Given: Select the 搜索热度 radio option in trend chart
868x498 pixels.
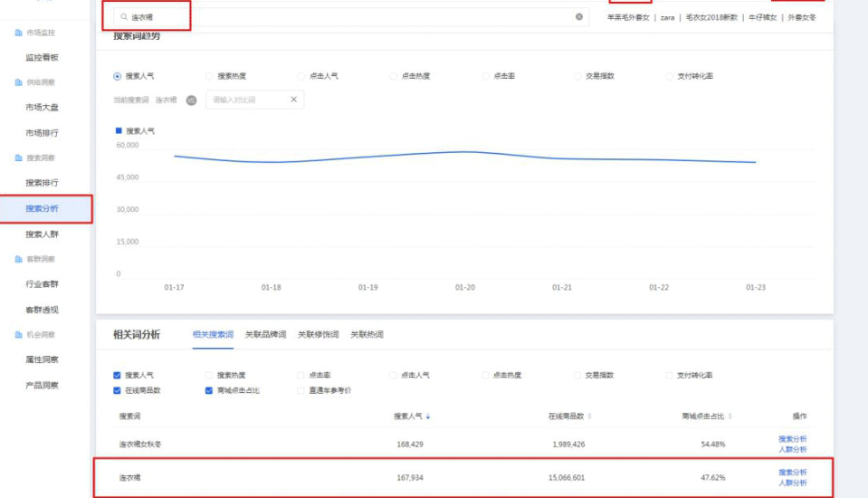Looking at the screenshot, I should pos(210,77).
